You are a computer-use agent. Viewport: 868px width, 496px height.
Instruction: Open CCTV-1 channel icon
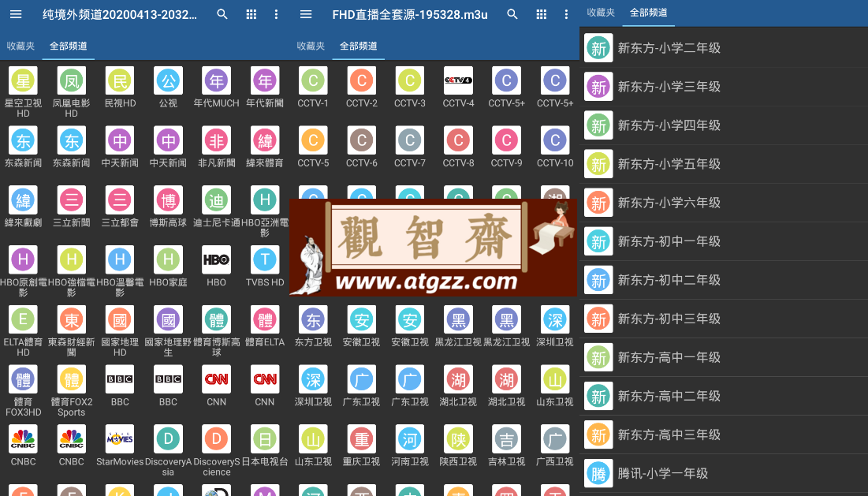(x=313, y=80)
